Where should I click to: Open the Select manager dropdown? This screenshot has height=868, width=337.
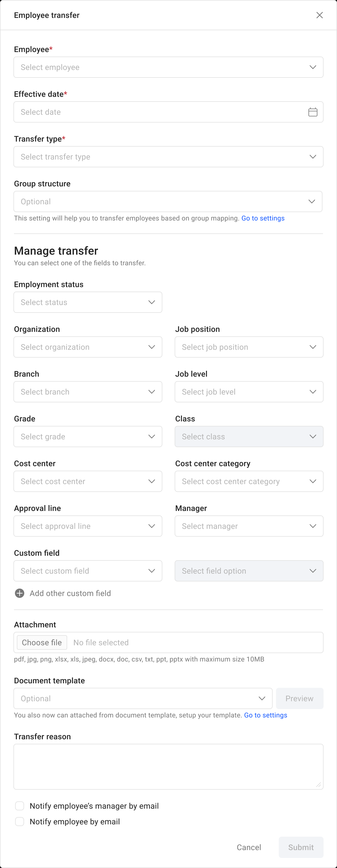pyautogui.click(x=249, y=526)
